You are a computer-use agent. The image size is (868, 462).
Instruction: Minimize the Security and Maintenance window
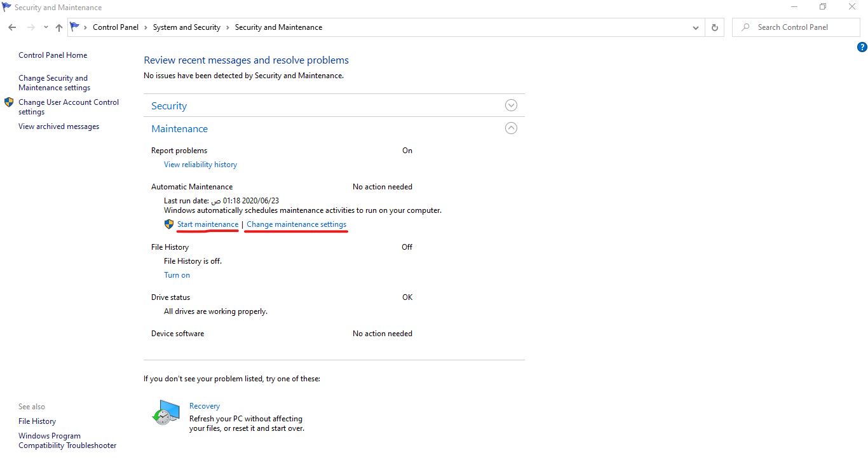[x=794, y=7]
